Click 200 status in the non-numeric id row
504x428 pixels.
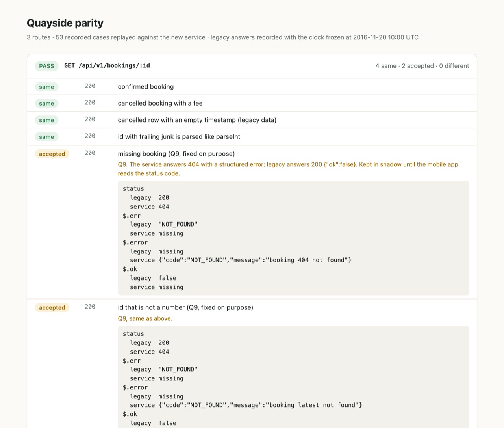point(90,307)
